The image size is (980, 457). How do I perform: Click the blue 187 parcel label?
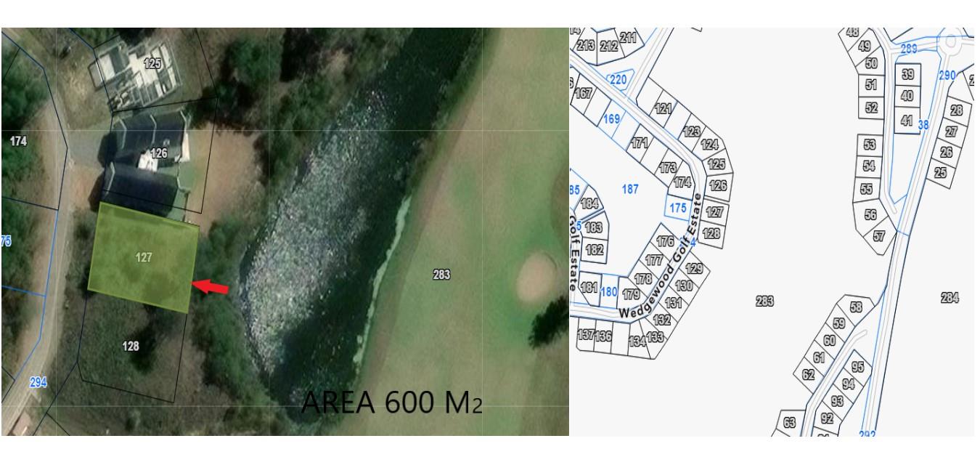[631, 189]
